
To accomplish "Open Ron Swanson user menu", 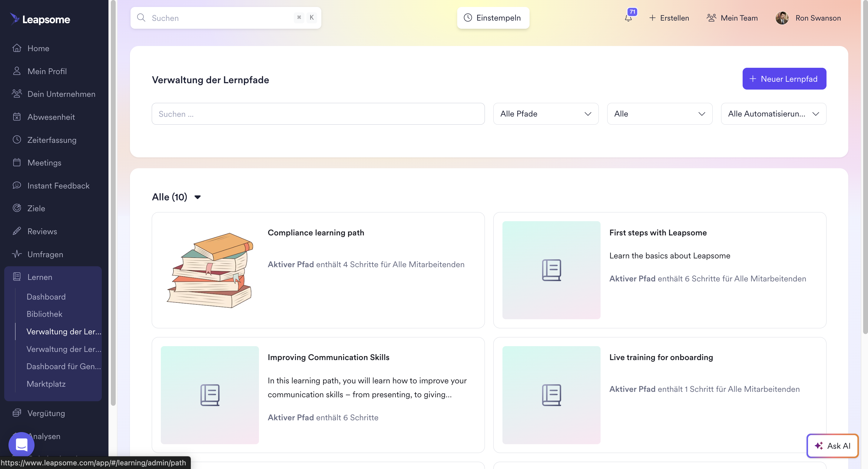I will [x=808, y=18].
